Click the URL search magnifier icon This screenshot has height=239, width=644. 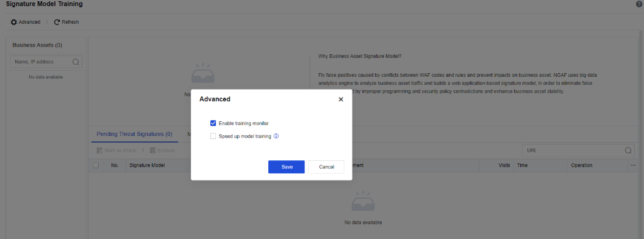628,151
